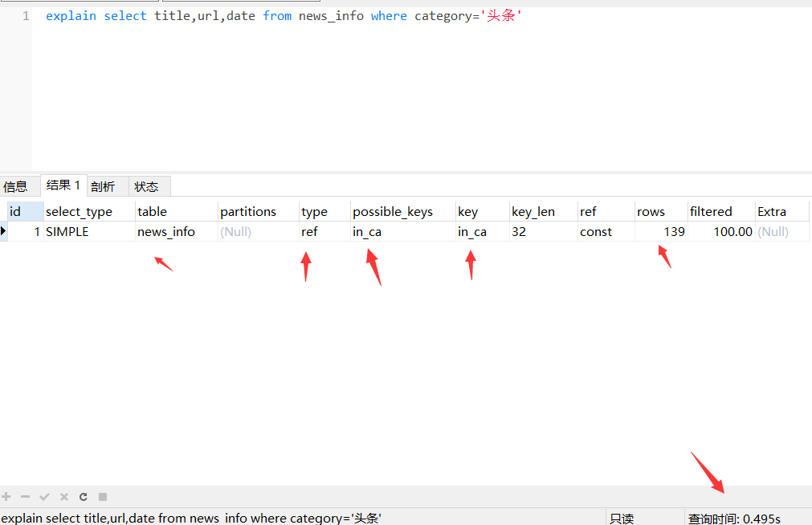
Task: Select the const cell
Action: click(606, 231)
